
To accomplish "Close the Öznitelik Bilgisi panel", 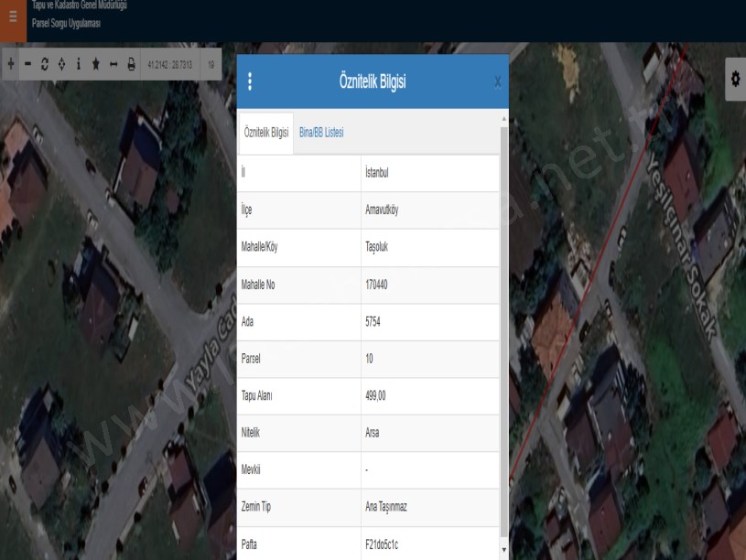I will tap(497, 82).
